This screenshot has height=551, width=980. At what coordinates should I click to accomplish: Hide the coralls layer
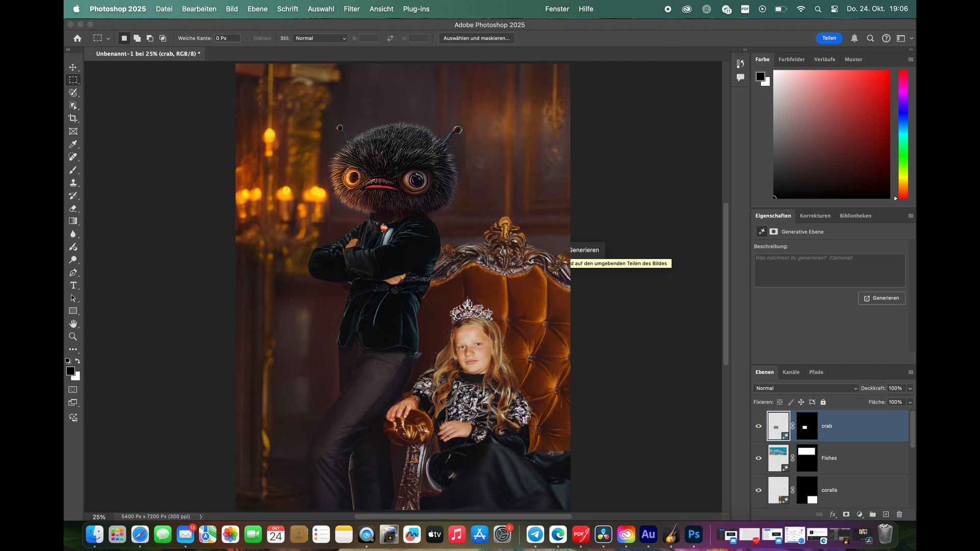click(758, 490)
